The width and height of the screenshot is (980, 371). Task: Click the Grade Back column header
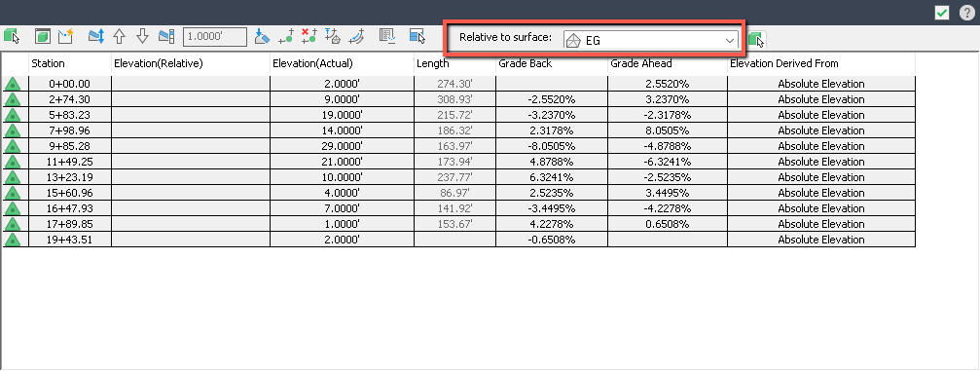pyautogui.click(x=552, y=64)
